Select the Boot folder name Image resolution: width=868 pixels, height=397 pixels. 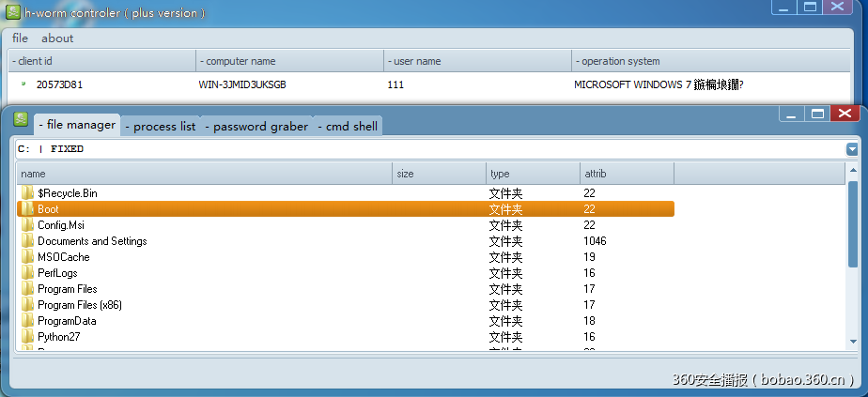(48, 209)
